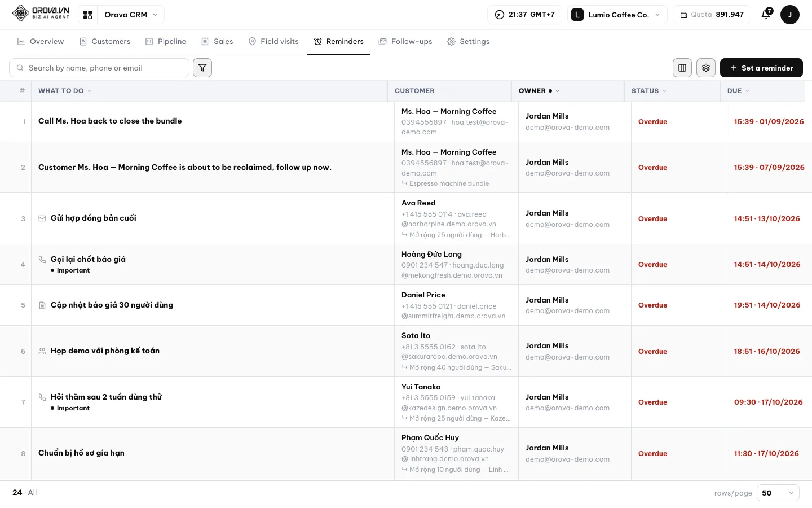Sort by the What To Do column
This screenshot has width=812, height=508.
(64, 91)
